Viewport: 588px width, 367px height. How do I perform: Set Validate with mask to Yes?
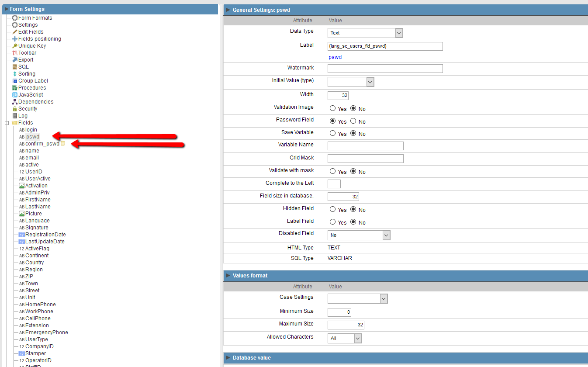tap(333, 171)
